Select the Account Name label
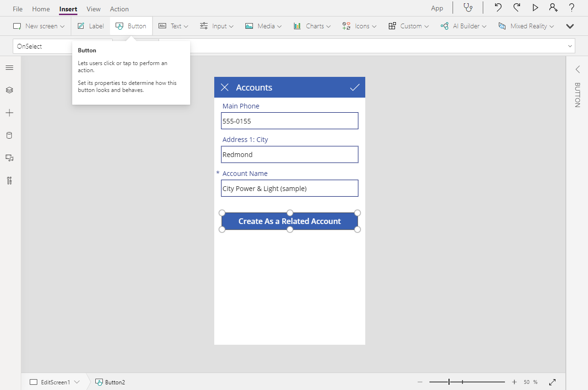The image size is (588, 390). (x=245, y=174)
